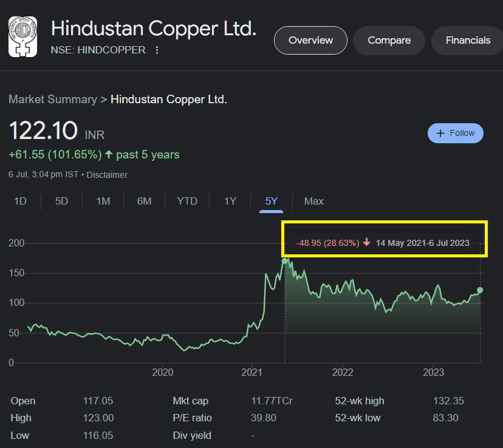The height and width of the screenshot is (448, 503).
Task: Click the 14 May 2021-6 Jul 2023 date range
Action: [x=422, y=243]
